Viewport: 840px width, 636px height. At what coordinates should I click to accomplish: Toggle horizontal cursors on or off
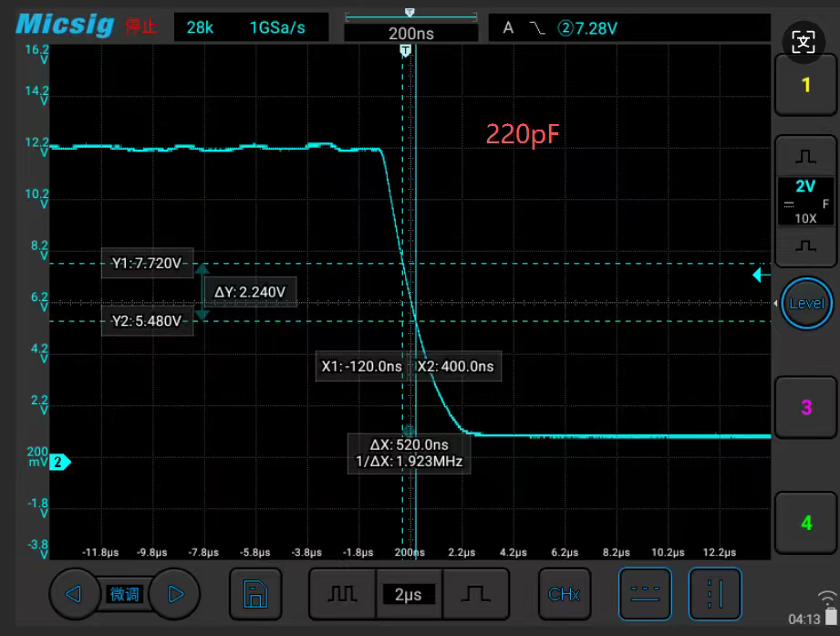(645, 595)
